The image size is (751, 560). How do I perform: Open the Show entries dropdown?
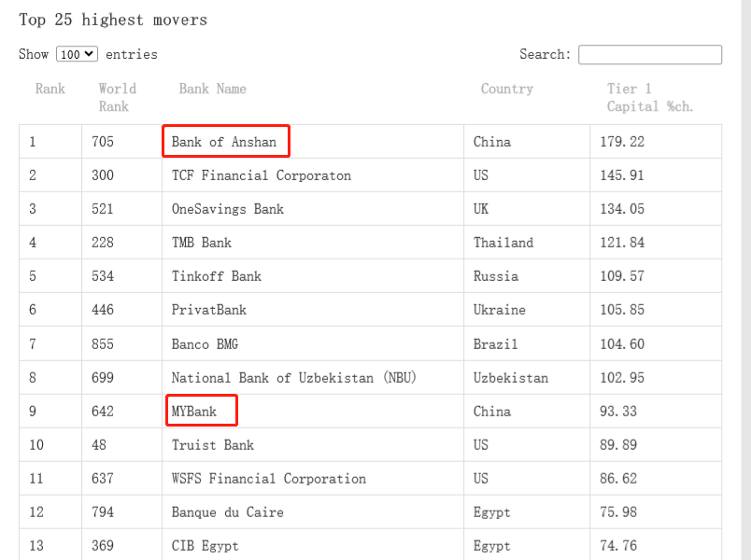[x=77, y=54]
